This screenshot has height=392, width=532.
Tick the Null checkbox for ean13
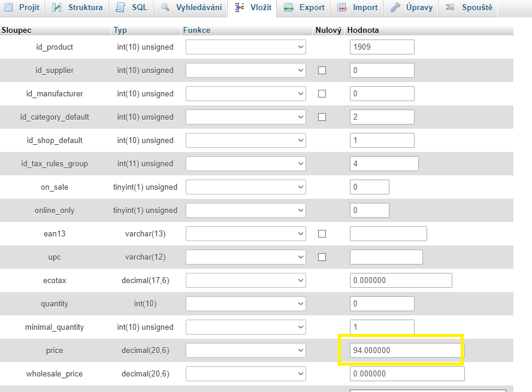click(x=322, y=234)
